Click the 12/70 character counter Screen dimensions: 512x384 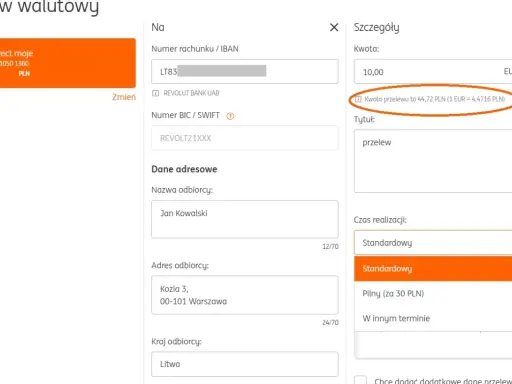coord(330,246)
